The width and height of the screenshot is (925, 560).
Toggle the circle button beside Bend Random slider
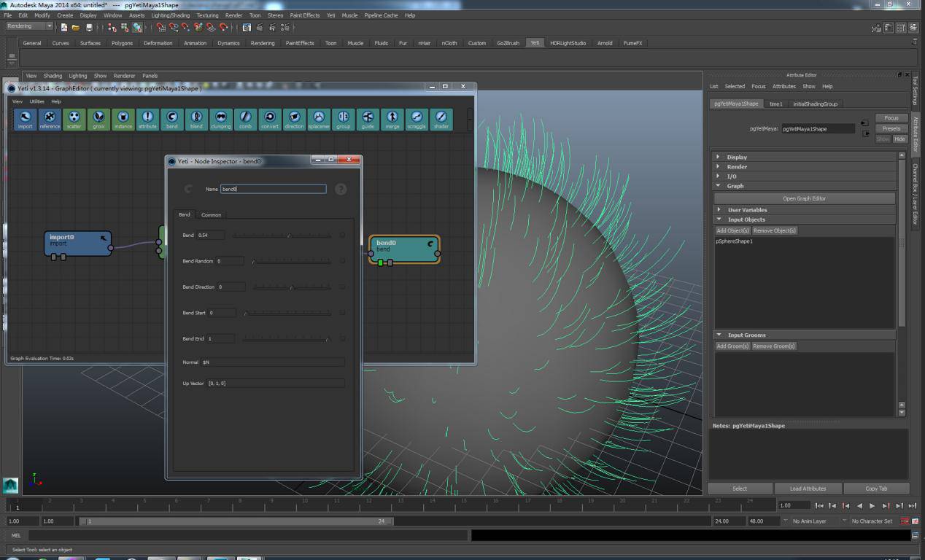[x=342, y=261]
